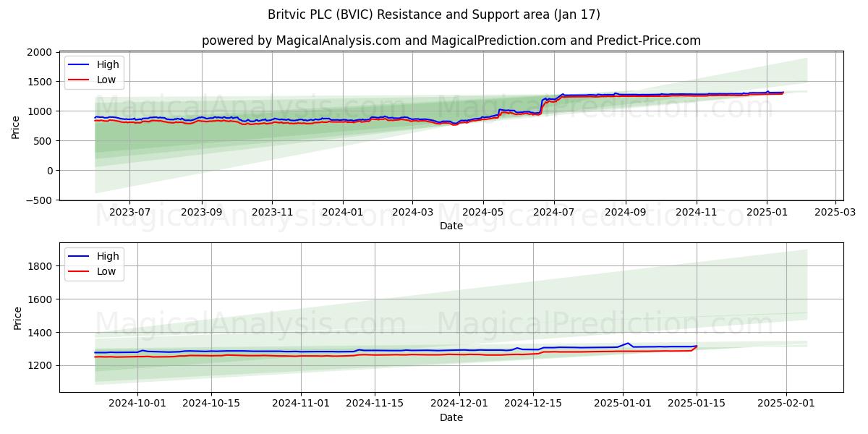Click the '2025-01' x-axis tick label on the top chart
Viewport: 868px width, 434px height.
(x=767, y=213)
